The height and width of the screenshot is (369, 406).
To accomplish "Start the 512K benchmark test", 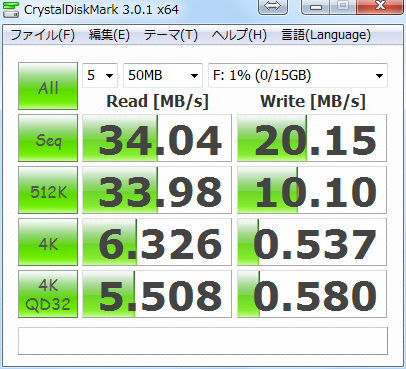I will pos(48,190).
